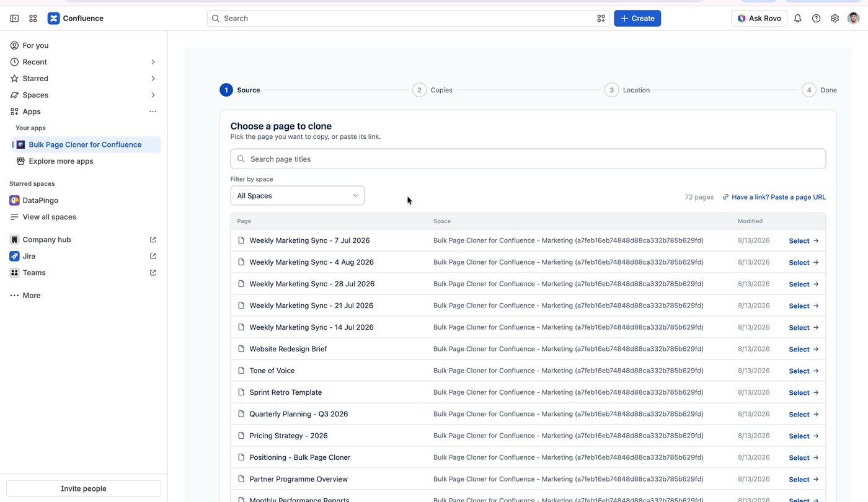Open the settings gear icon

pos(835,19)
